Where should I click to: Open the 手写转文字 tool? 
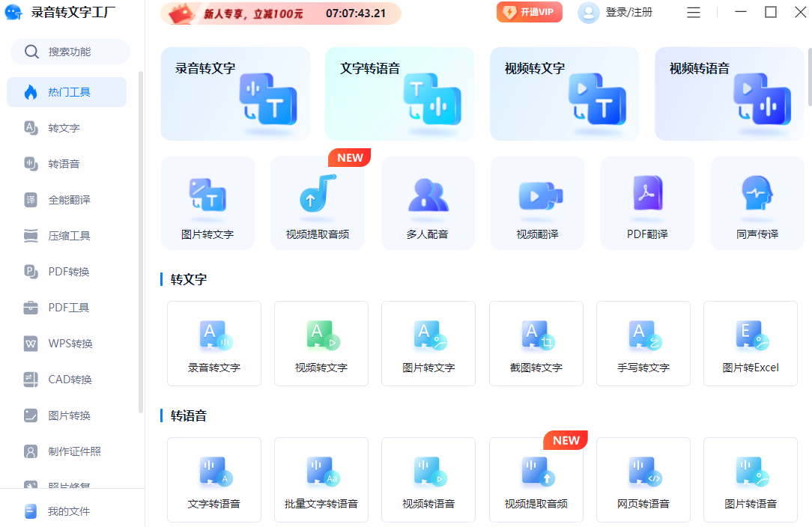643,343
